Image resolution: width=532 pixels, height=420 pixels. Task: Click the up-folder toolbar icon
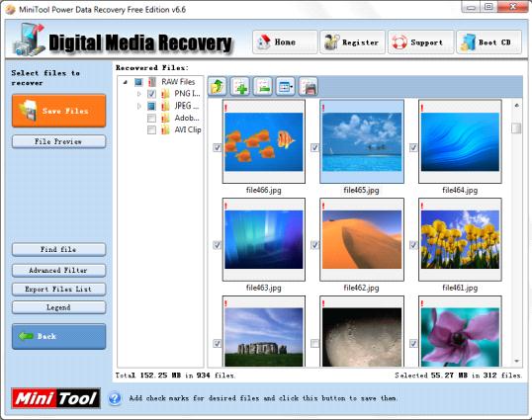tap(218, 86)
